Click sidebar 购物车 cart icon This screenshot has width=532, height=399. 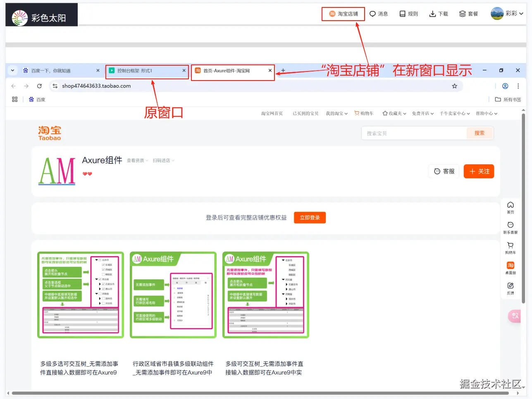511,248
